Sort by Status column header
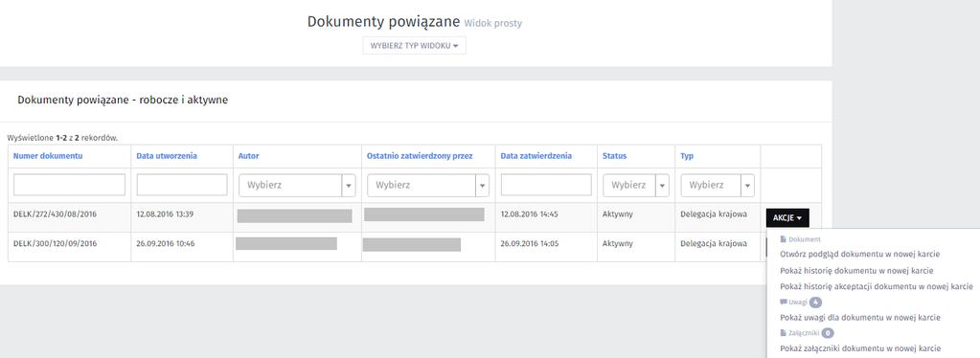 click(614, 156)
